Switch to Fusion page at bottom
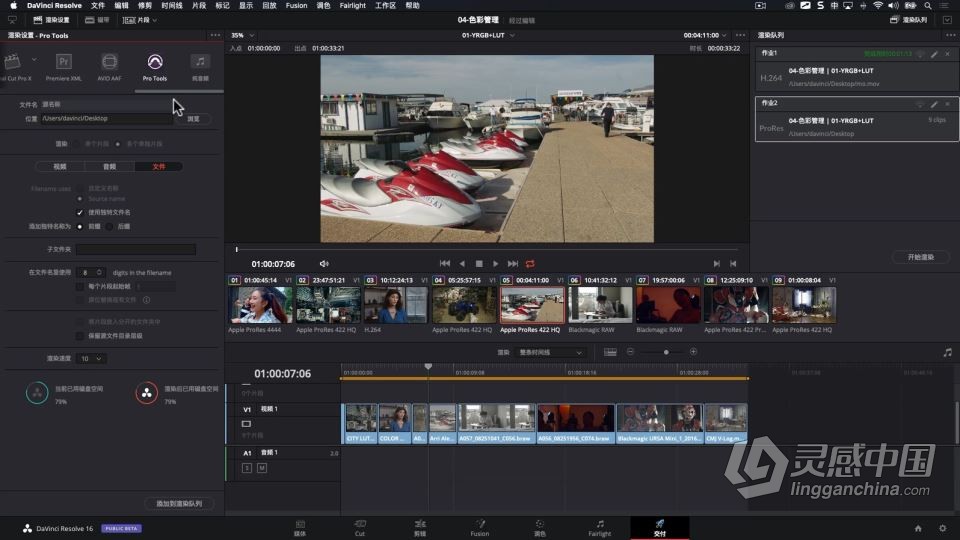Screen dimensions: 960x540 [x=480, y=528]
